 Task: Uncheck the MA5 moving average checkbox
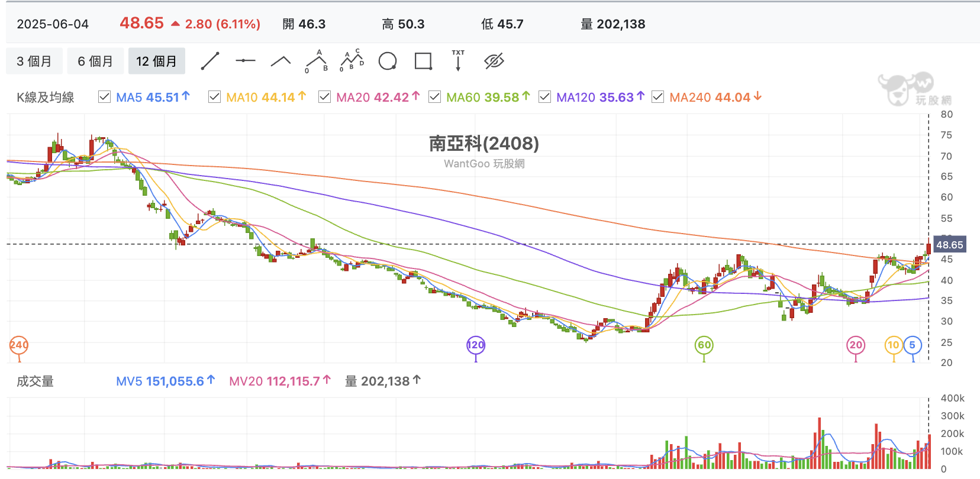[x=104, y=96]
